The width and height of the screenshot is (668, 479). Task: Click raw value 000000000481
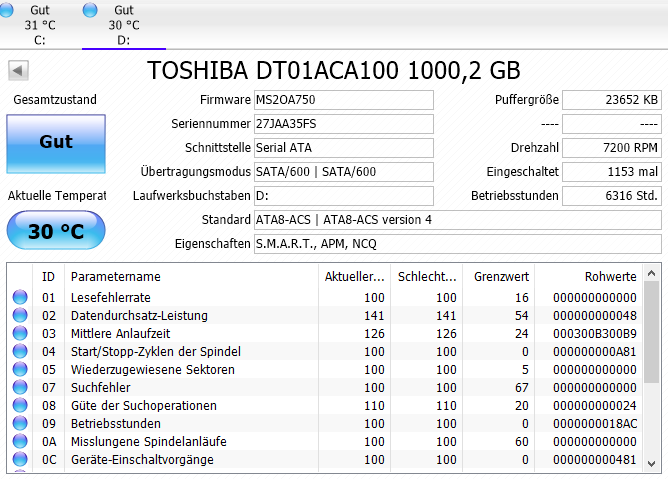coord(595,460)
